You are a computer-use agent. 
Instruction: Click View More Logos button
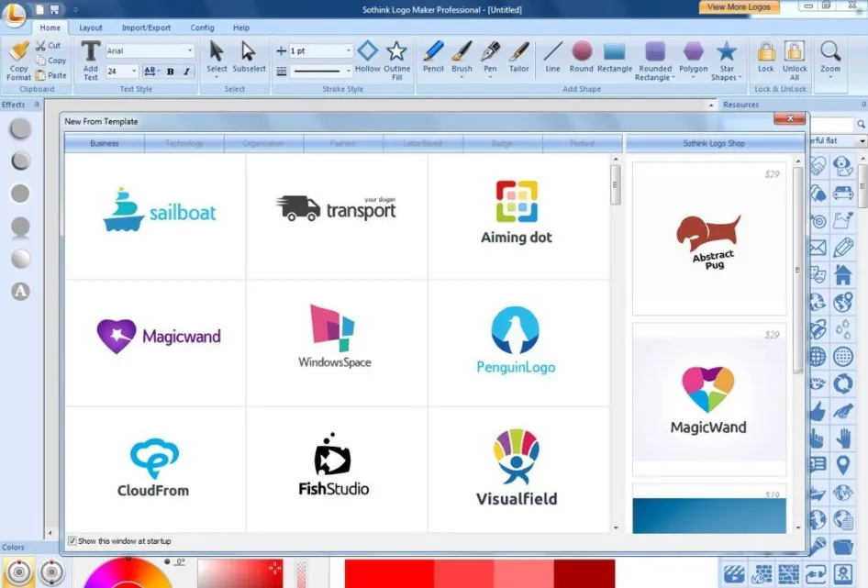739,7
